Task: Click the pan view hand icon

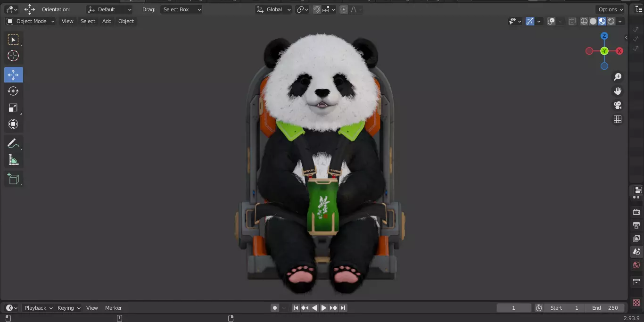Action: (x=618, y=91)
